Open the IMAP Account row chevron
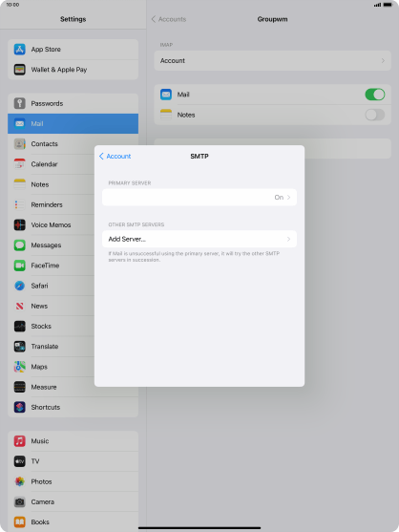Image resolution: width=399 pixels, height=532 pixels. click(x=383, y=61)
